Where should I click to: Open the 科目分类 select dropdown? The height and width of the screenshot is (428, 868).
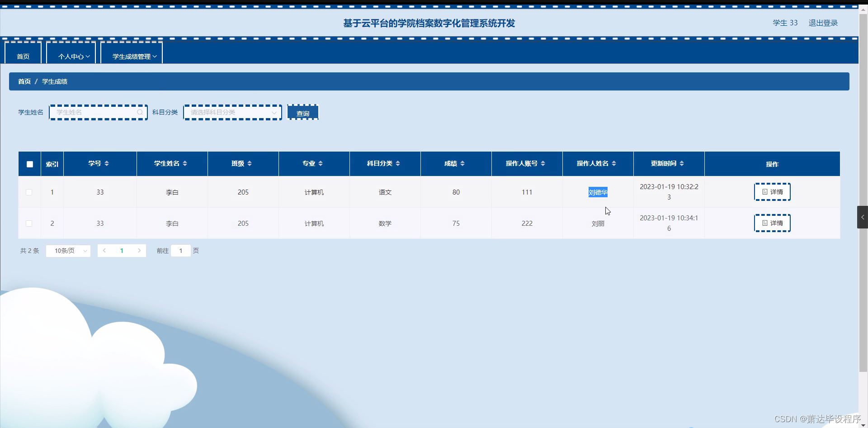(x=232, y=112)
